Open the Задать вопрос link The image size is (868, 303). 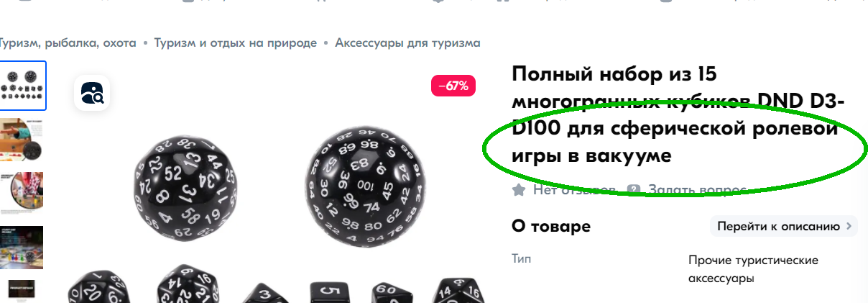point(688,190)
